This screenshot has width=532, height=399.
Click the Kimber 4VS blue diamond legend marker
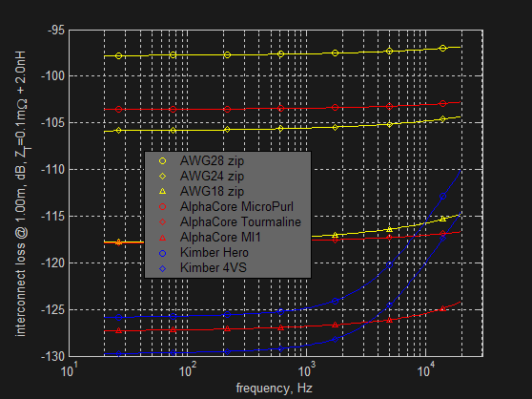[162, 268]
